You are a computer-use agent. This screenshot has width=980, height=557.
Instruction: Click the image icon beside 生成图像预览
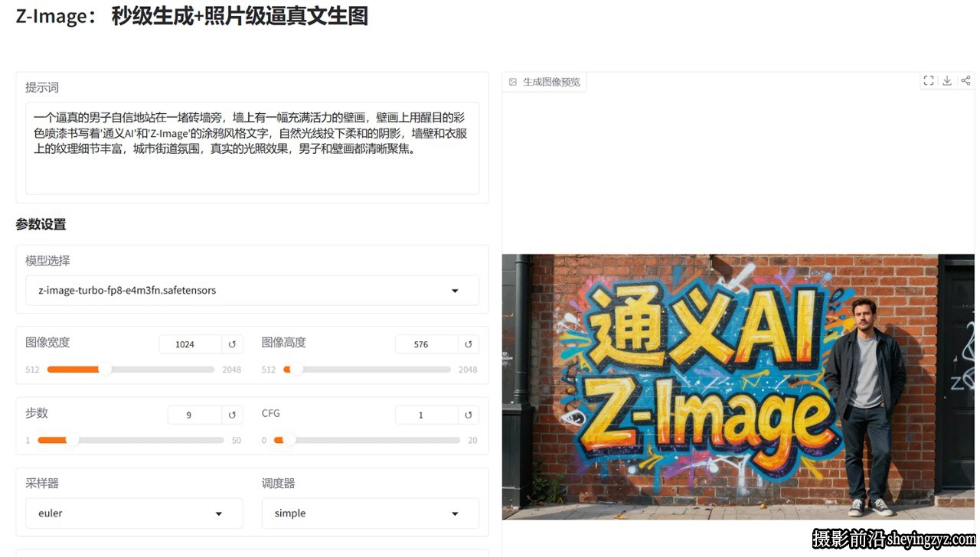(x=513, y=82)
